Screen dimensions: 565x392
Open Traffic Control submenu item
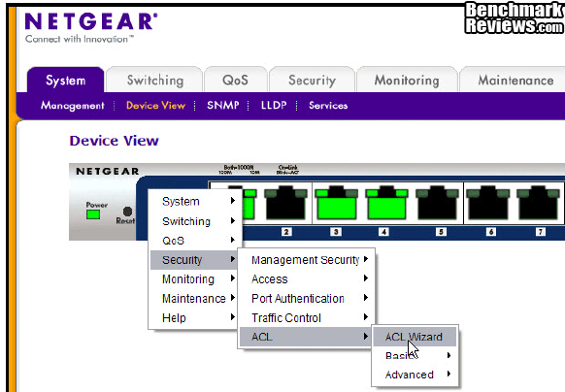[x=306, y=318]
